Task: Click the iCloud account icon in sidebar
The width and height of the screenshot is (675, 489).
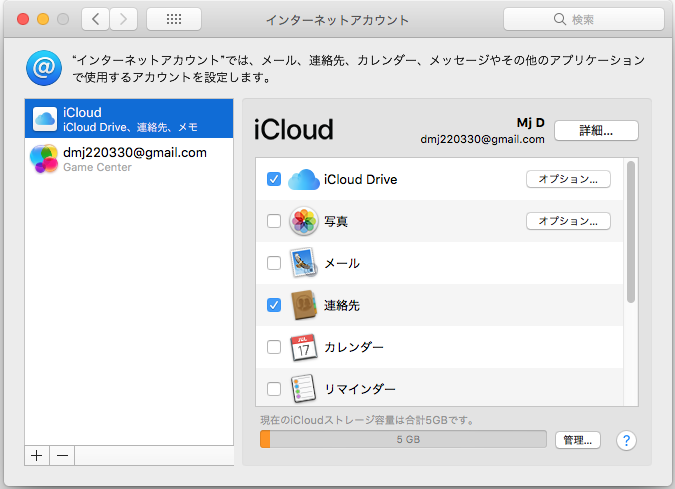Action: 45,119
